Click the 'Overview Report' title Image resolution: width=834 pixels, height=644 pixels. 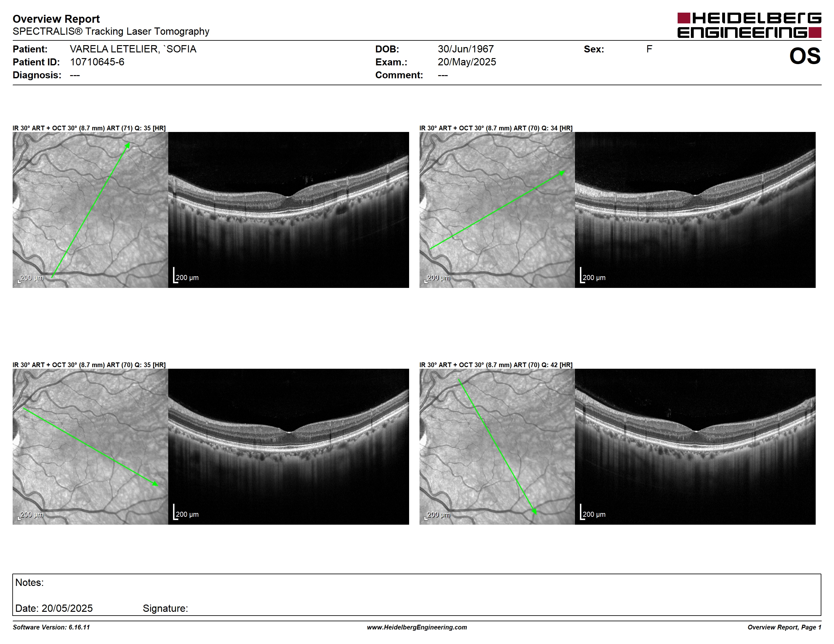56,19
